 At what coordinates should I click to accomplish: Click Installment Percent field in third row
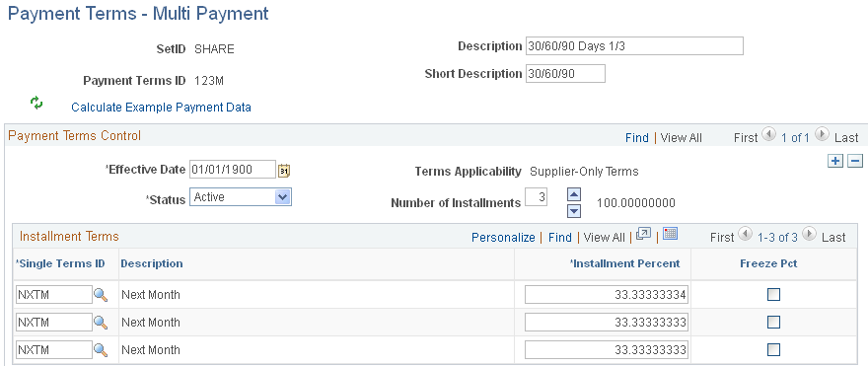pos(607,349)
